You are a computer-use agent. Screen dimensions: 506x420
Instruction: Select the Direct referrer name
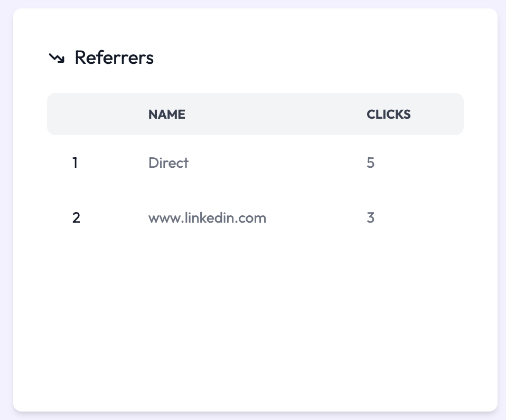168,163
